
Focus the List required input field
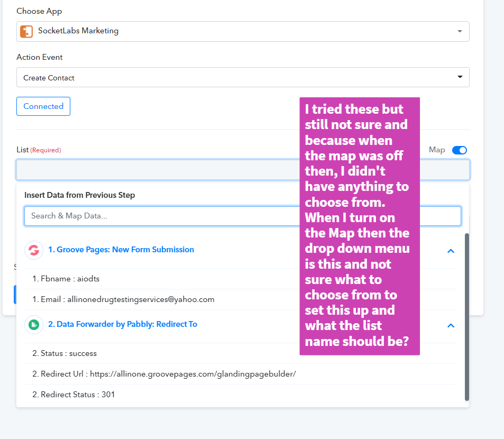[x=243, y=170]
